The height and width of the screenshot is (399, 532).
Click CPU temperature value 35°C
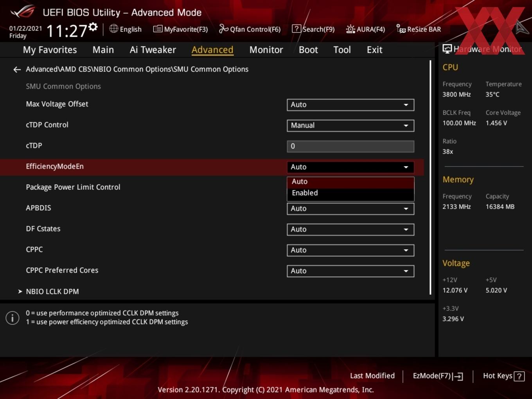[x=492, y=94]
